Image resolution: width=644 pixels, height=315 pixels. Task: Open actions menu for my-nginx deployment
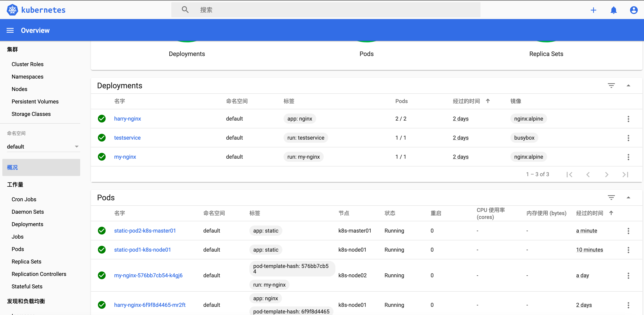[628, 157]
